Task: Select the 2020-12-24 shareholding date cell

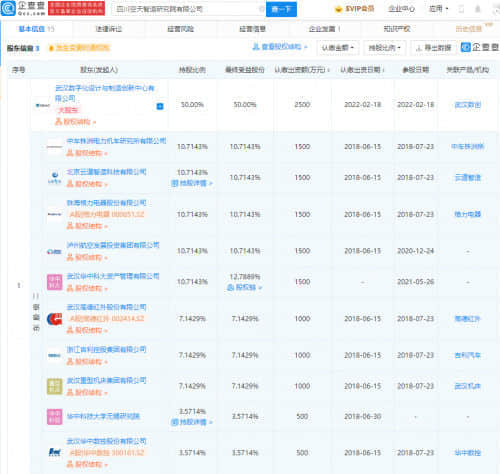Action: pyautogui.click(x=415, y=251)
